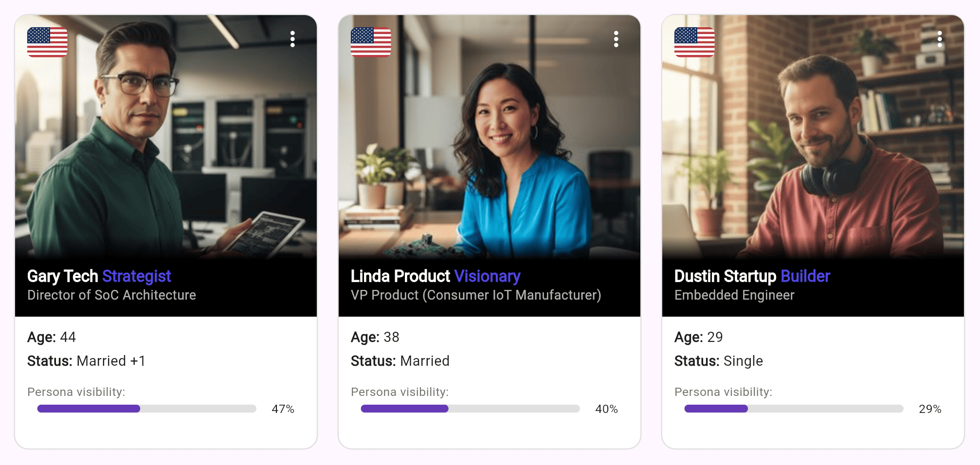
Task: Click the Age: 38 field on Linda's card
Action: [375, 337]
